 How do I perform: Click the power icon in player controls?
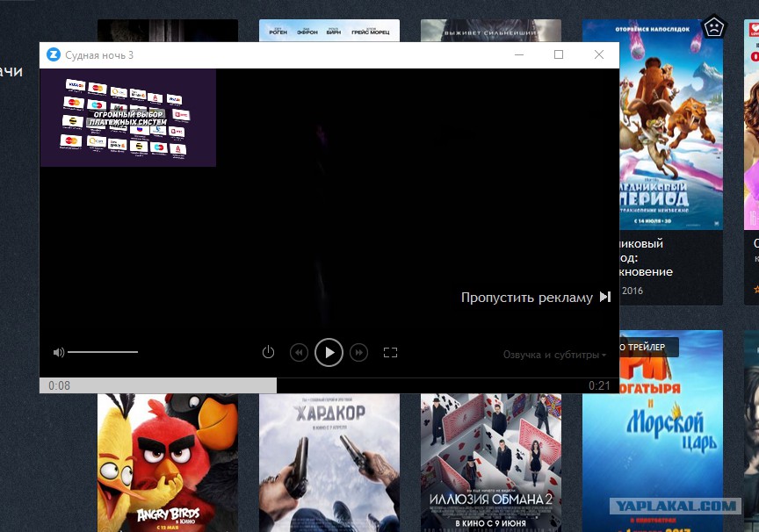[x=268, y=352]
